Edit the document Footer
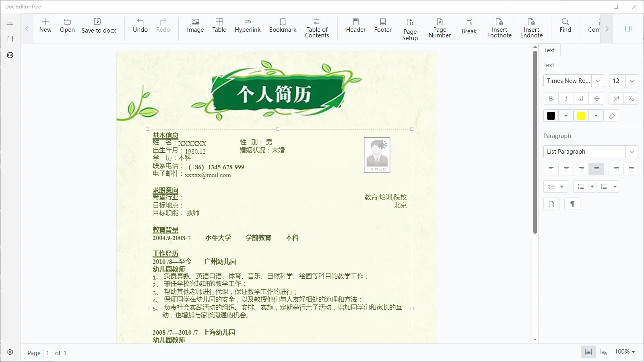This screenshot has height=362, width=644. coord(383,26)
